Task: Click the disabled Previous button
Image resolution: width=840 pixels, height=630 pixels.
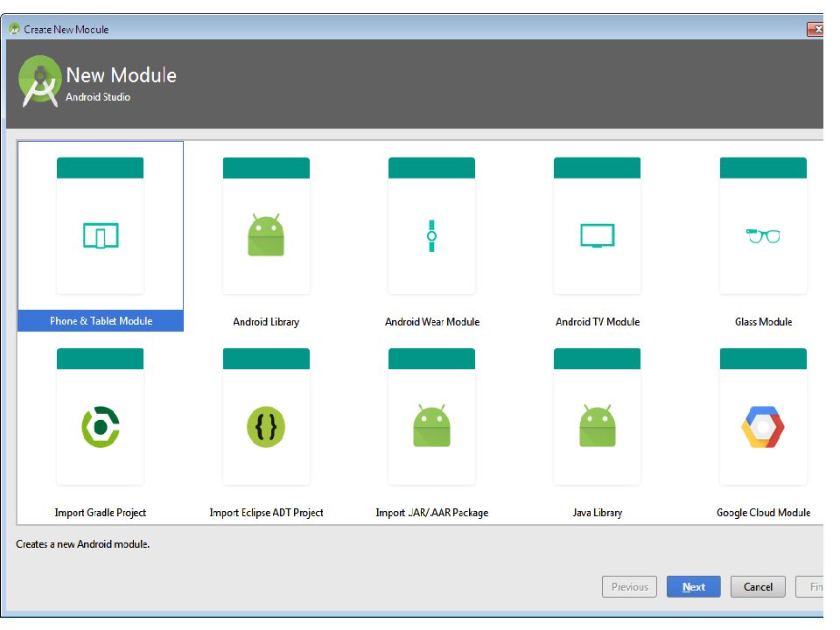Action: pyautogui.click(x=629, y=586)
